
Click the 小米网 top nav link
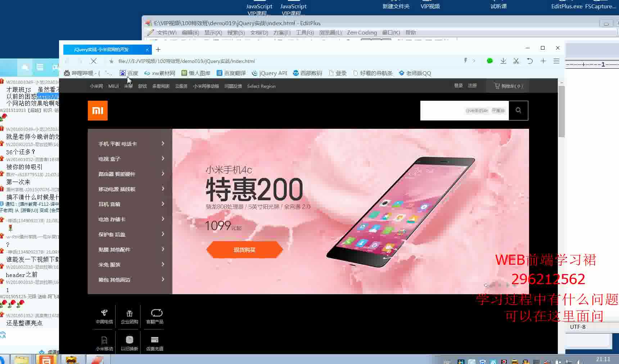click(x=96, y=86)
